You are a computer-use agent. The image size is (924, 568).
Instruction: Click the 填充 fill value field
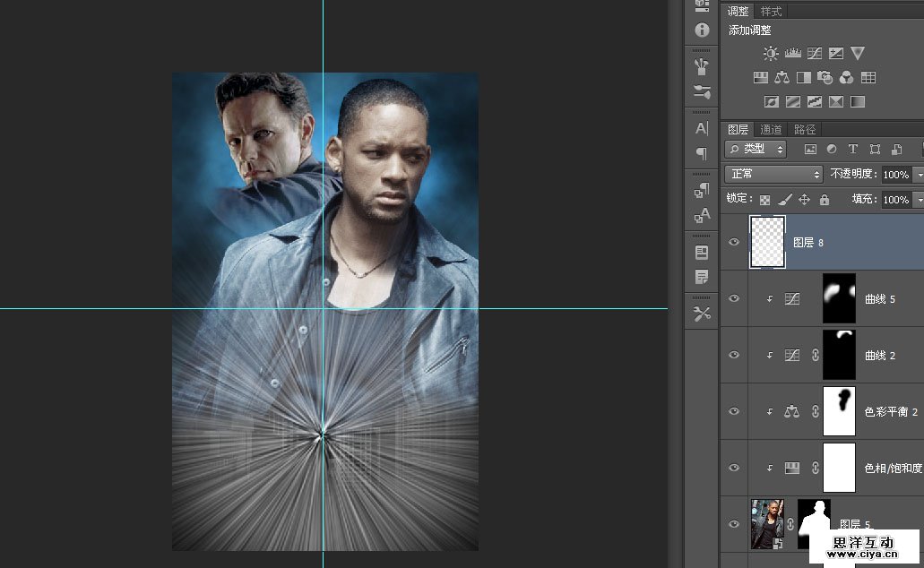(895, 200)
